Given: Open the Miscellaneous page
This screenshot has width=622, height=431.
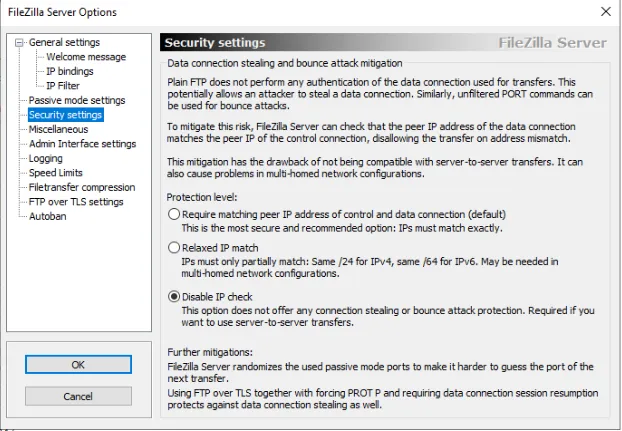Looking at the screenshot, I should [58, 129].
